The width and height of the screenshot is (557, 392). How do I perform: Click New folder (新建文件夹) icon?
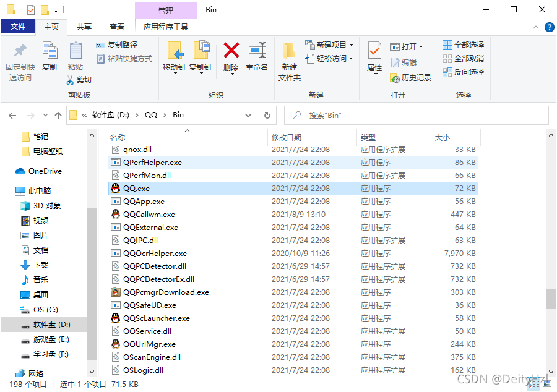[289, 50]
